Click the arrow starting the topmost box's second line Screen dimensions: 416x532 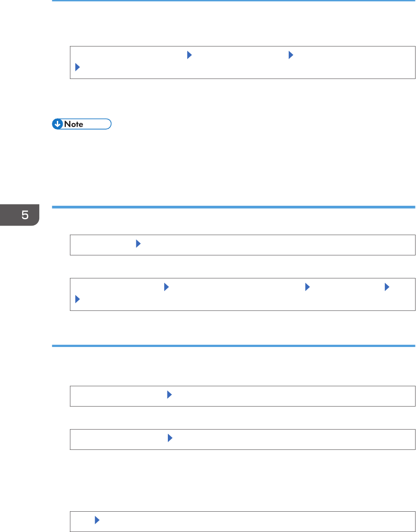click(77, 67)
